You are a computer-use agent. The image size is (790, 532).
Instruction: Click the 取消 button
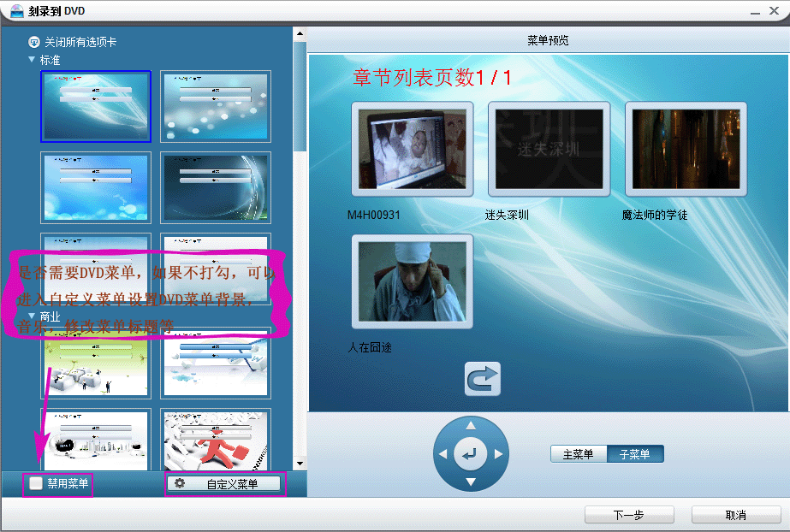[x=735, y=515]
